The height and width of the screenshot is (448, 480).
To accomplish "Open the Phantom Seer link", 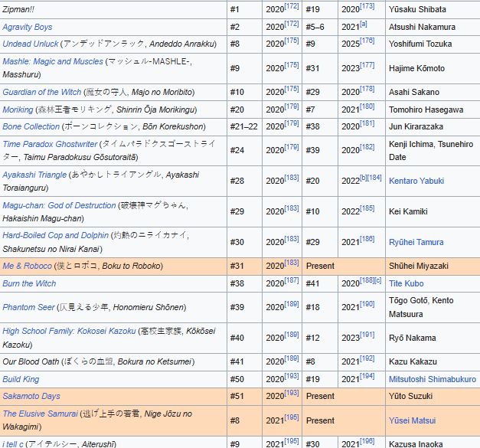I will click(28, 307).
